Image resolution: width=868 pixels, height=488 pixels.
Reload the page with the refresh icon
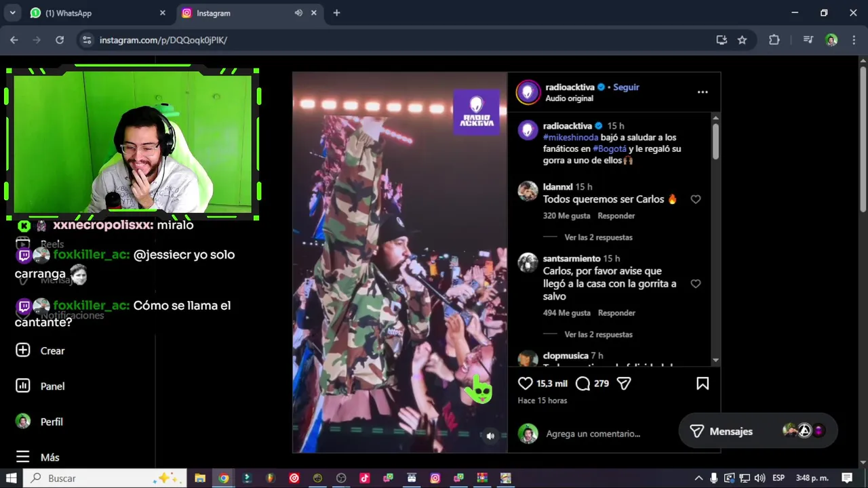tap(60, 40)
